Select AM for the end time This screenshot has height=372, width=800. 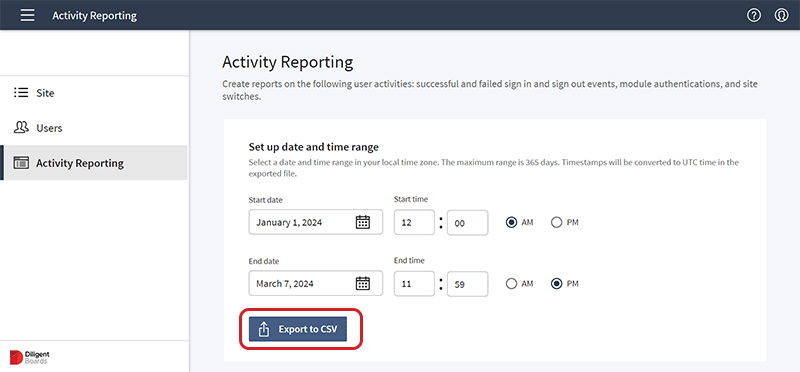point(511,284)
